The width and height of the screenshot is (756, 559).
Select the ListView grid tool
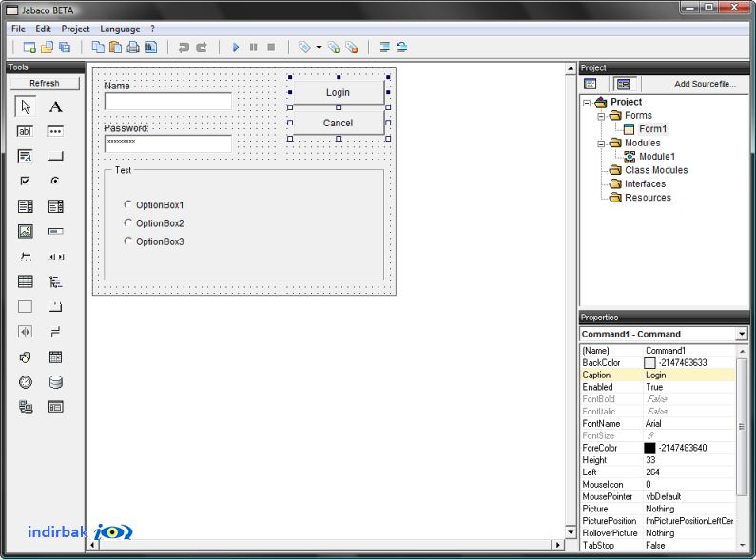25,281
